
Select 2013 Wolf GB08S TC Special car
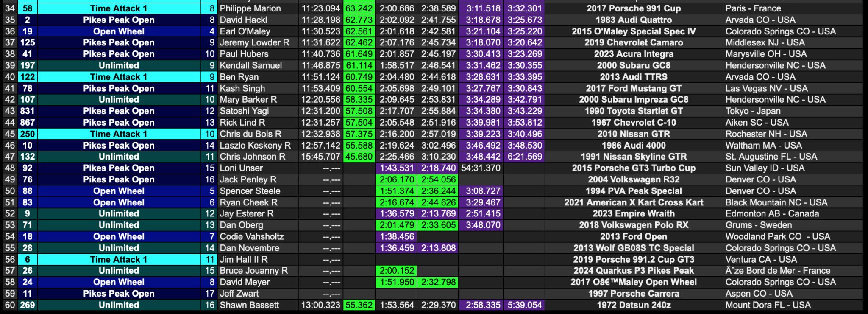click(634, 248)
